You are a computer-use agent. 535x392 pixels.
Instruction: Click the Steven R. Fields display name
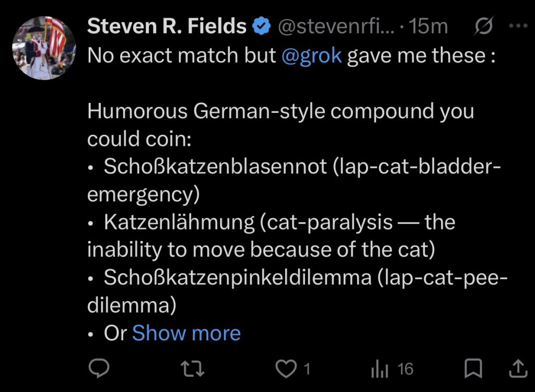tap(167, 26)
